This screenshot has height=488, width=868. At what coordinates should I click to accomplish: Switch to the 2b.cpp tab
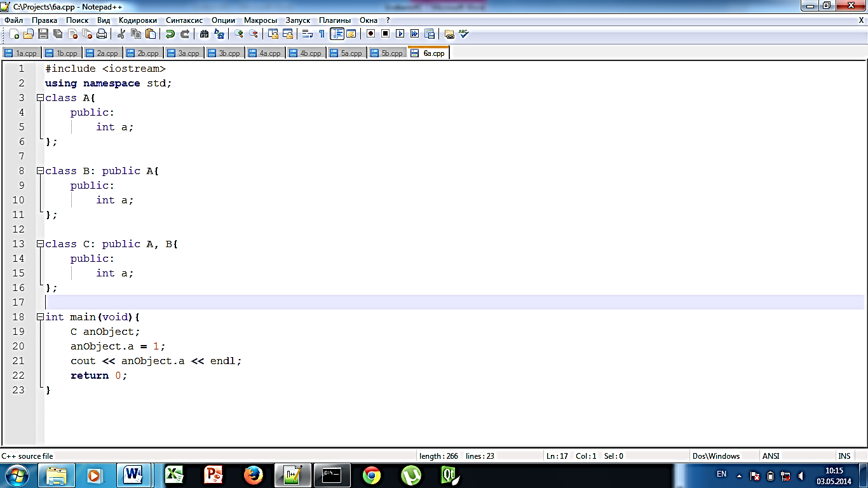click(x=144, y=53)
